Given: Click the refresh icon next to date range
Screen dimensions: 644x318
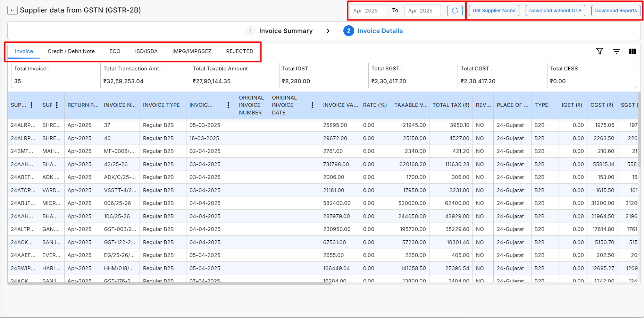Looking at the screenshot, I should coord(455,10).
